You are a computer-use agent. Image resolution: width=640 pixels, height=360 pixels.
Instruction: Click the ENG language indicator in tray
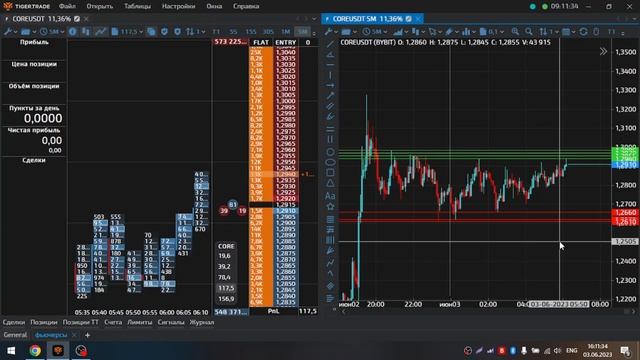tap(571, 351)
